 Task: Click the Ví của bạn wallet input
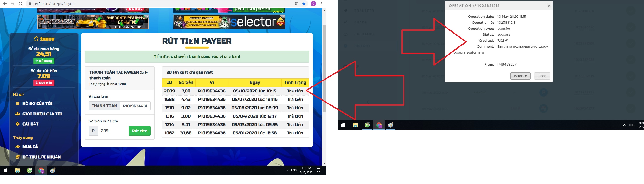coord(135,106)
